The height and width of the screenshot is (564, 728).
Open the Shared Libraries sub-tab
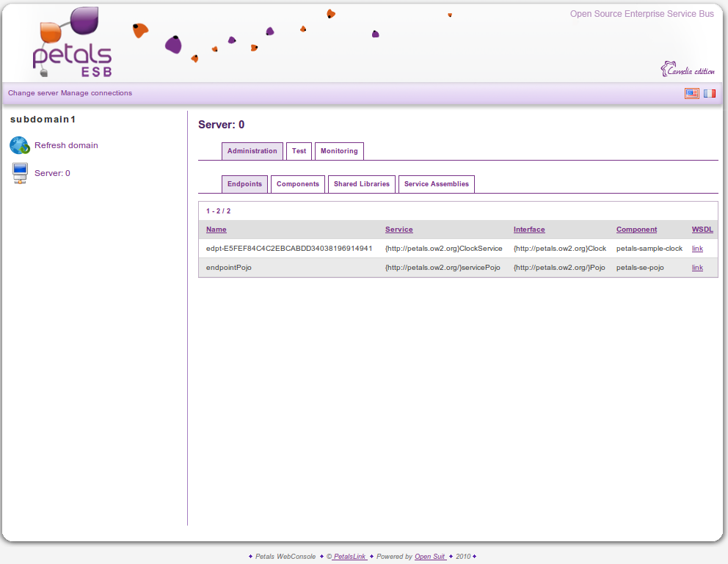(361, 184)
